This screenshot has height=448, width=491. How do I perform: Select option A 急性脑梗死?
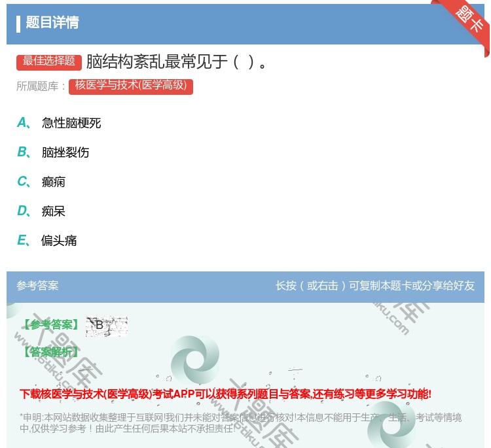[59, 123]
